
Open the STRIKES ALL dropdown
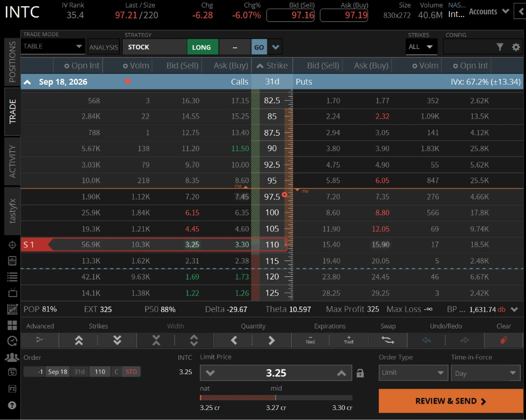[x=421, y=47]
